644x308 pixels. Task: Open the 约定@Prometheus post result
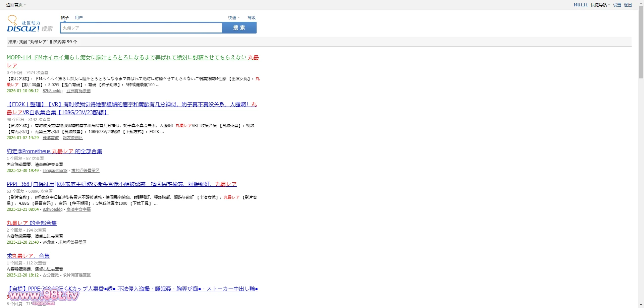(x=54, y=151)
